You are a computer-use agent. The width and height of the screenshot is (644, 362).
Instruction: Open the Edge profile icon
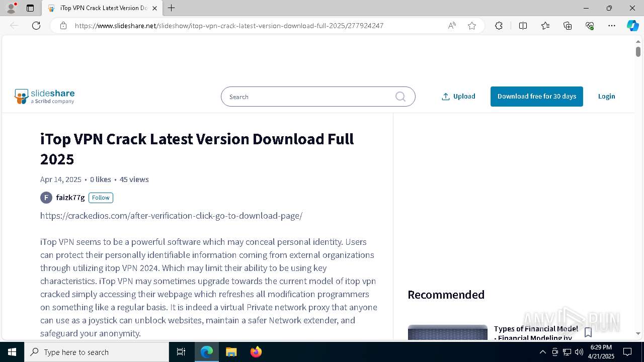11,8
